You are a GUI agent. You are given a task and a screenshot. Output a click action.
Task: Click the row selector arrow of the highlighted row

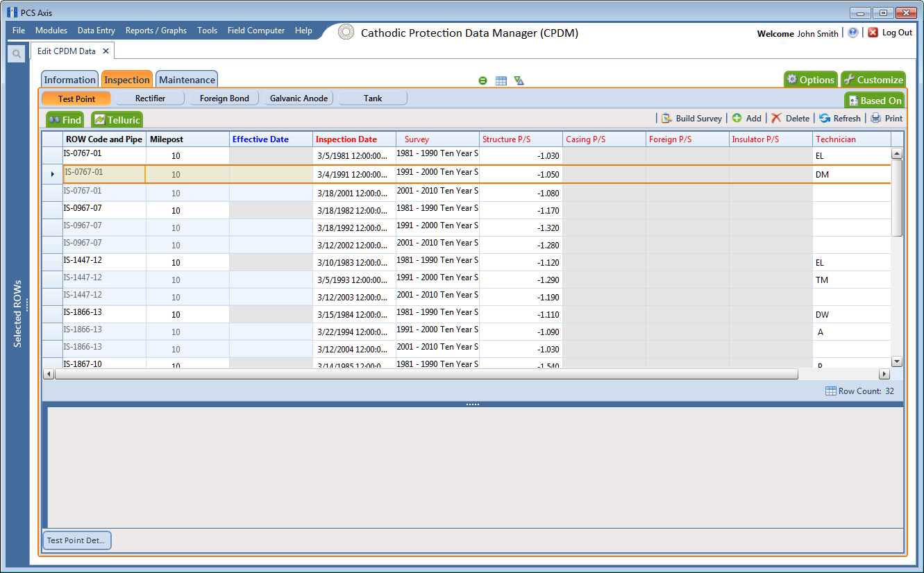[53, 174]
